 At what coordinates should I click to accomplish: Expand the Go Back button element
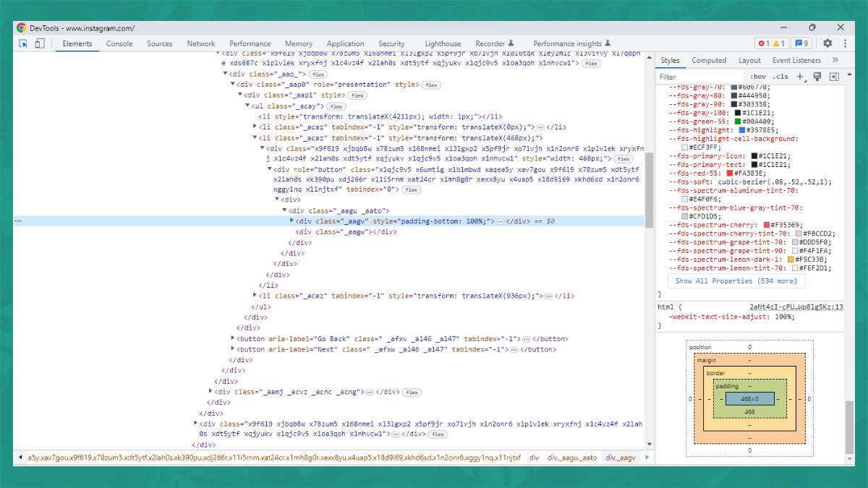pos(233,338)
